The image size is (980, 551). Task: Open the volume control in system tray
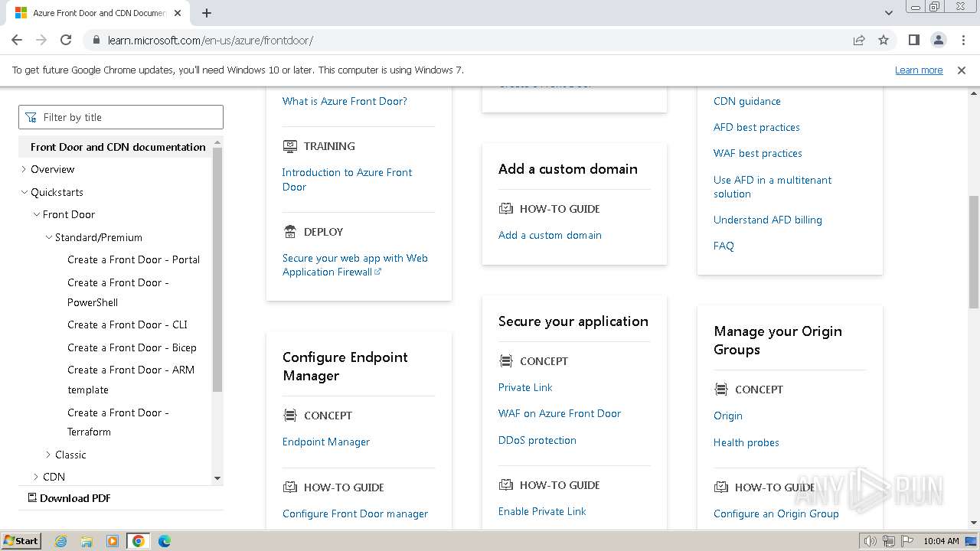[x=871, y=541]
